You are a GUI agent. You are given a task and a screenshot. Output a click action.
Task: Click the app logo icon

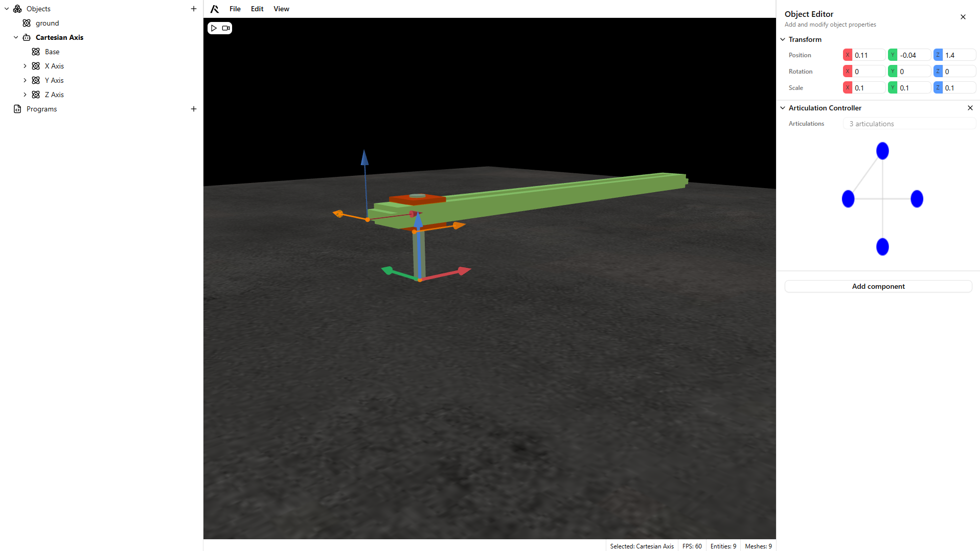click(x=215, y=9)
